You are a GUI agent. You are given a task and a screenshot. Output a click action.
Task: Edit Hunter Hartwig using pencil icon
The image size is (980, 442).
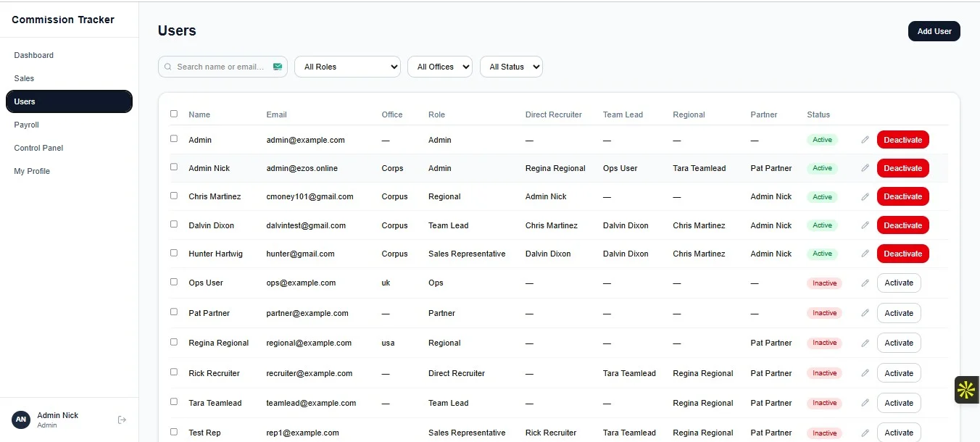865,254
